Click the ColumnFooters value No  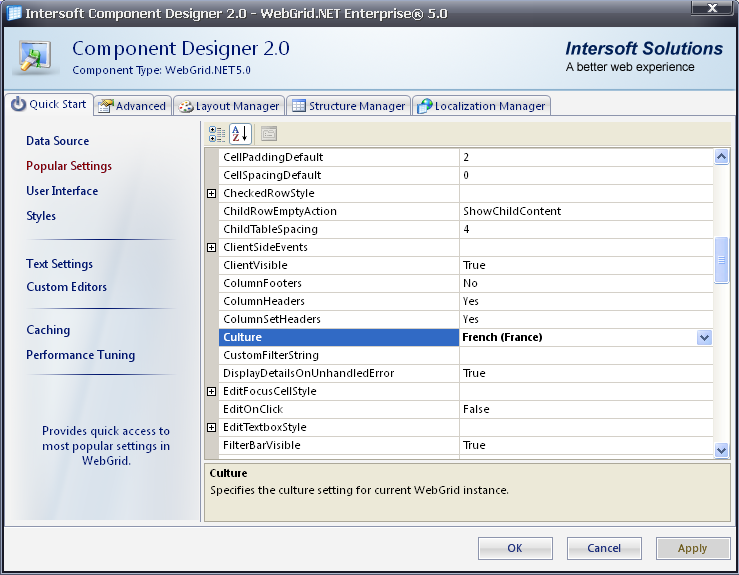(x=470, y=283)
